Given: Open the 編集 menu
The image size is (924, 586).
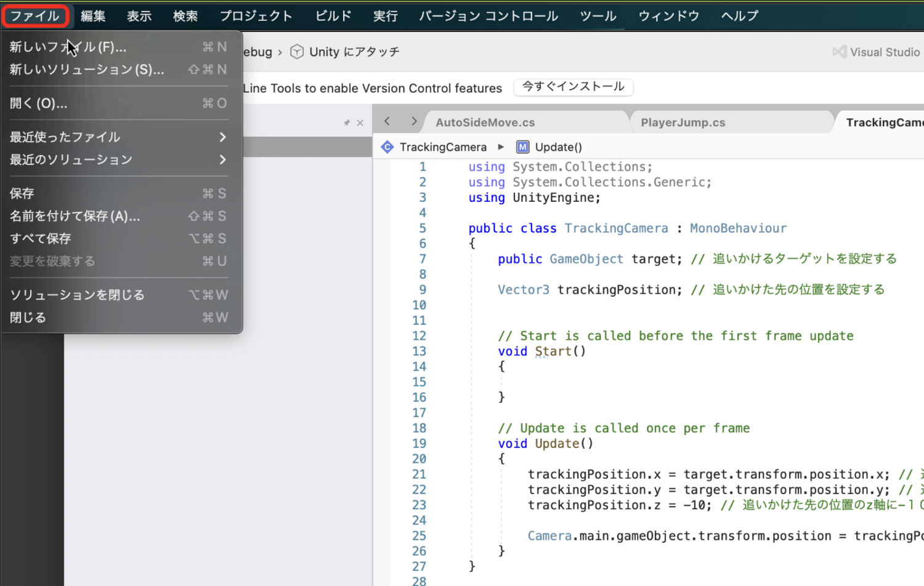Looking at the screenshot, I should click(93, 15).
